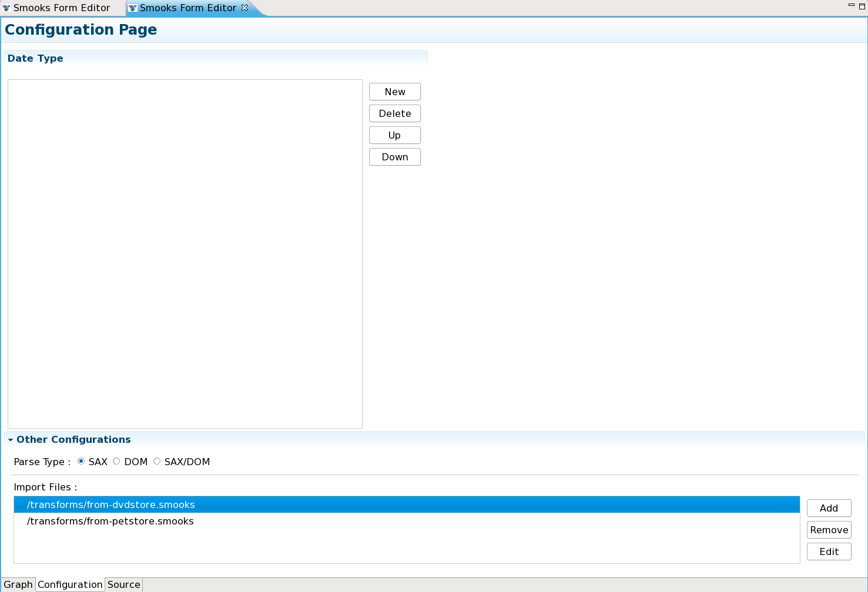Click the New button for Date Type
Screen dimensions: 868x592
[x=395, y=92]
